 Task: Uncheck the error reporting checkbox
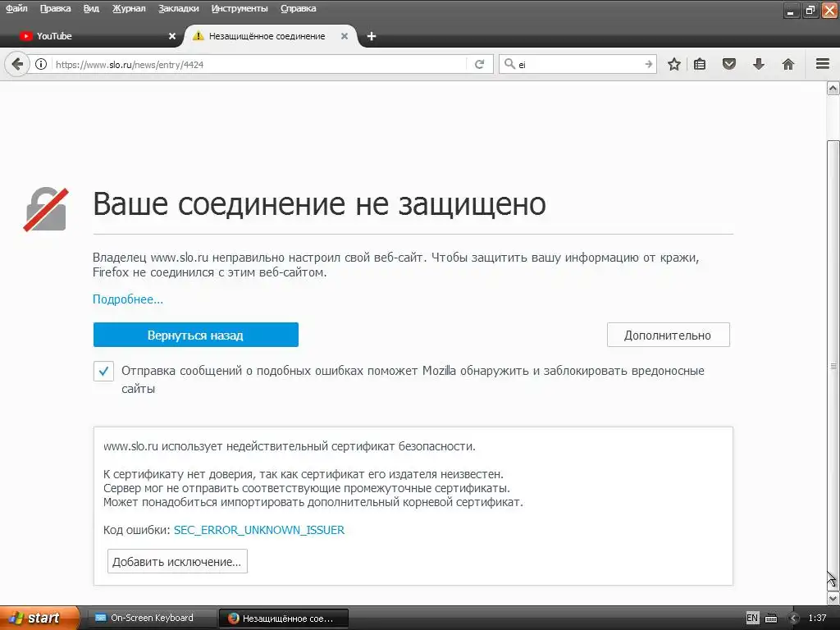click(103, 371)
